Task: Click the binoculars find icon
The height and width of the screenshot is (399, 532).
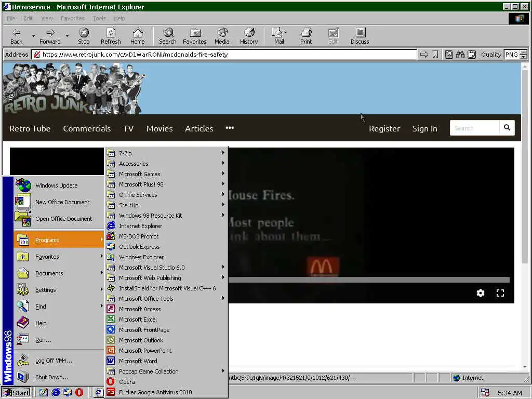Action: (460, 55)
